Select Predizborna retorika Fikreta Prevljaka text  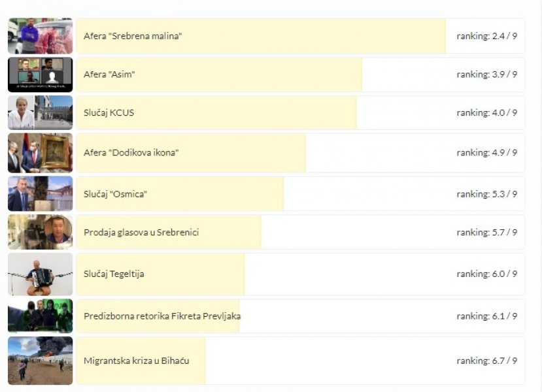162,316
